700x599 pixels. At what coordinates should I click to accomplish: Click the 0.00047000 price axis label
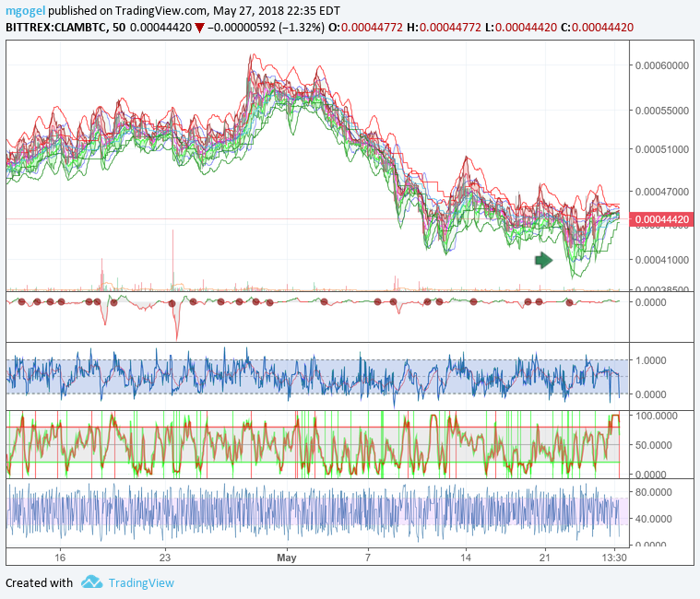[x=661, y=192]
